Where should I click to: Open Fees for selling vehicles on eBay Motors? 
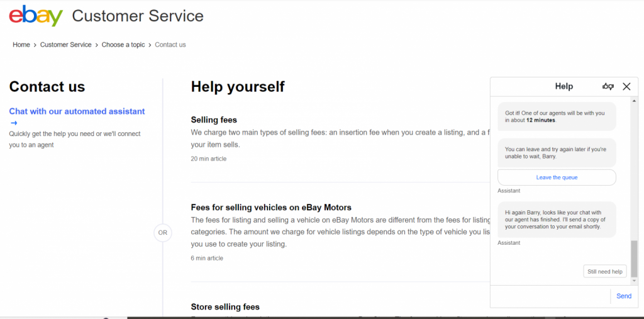[271, 207]
